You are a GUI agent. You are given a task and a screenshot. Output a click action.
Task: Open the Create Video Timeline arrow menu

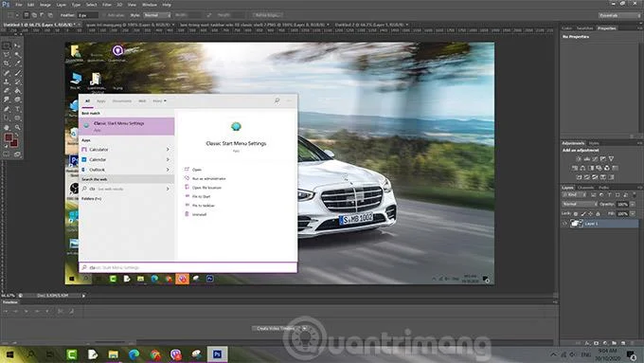pyautogui.click(x=305, y=328)
